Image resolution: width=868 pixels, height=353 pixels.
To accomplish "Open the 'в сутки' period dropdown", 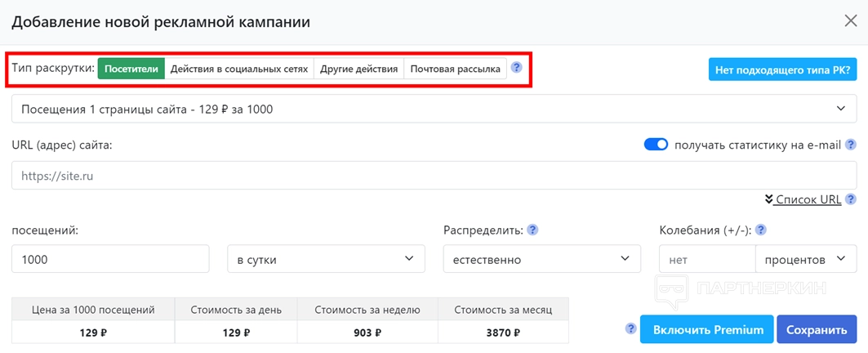I will coord(326,259).
